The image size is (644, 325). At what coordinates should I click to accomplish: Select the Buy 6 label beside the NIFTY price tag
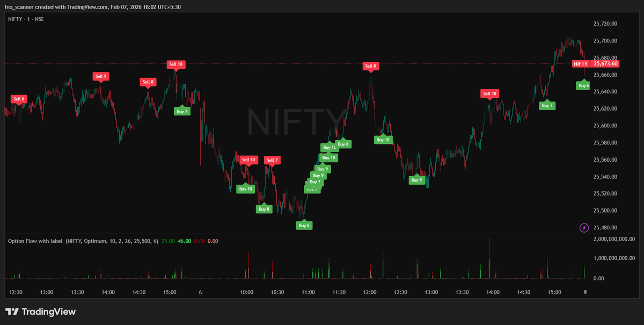coord(583,85)
